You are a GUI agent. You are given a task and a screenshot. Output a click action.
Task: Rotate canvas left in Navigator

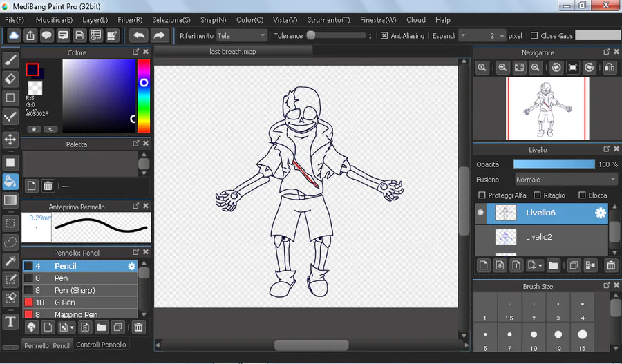click(x=556, y=68)
